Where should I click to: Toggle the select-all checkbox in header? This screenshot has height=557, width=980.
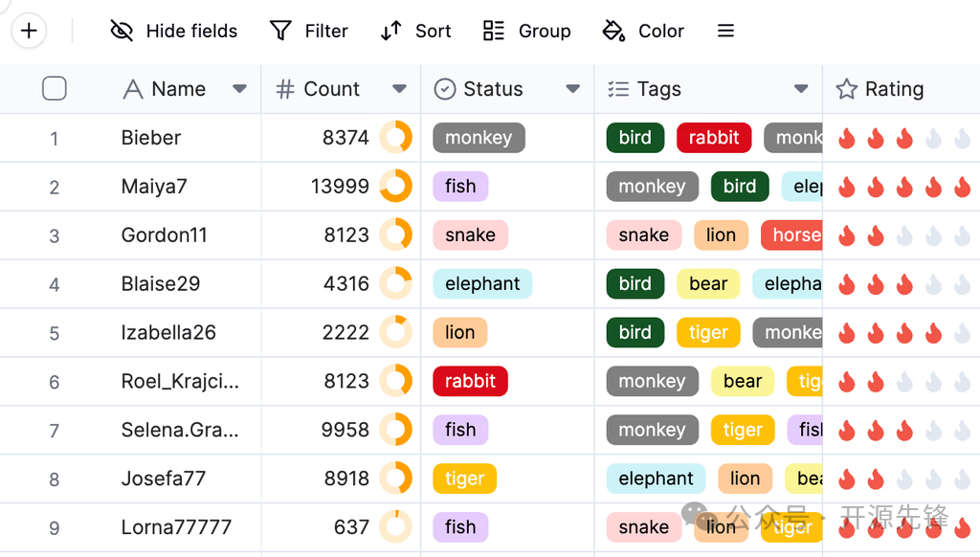pyautogui.click(x=55, y=88)
